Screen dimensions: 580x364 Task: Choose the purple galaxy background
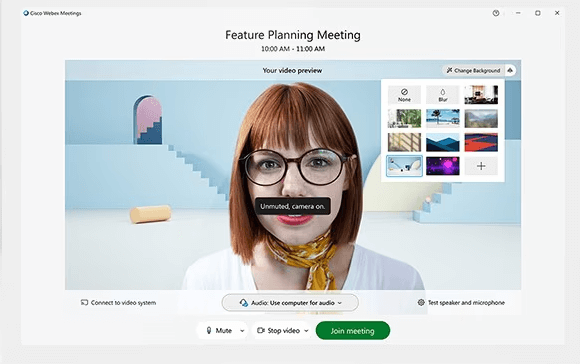click(443, 166)
